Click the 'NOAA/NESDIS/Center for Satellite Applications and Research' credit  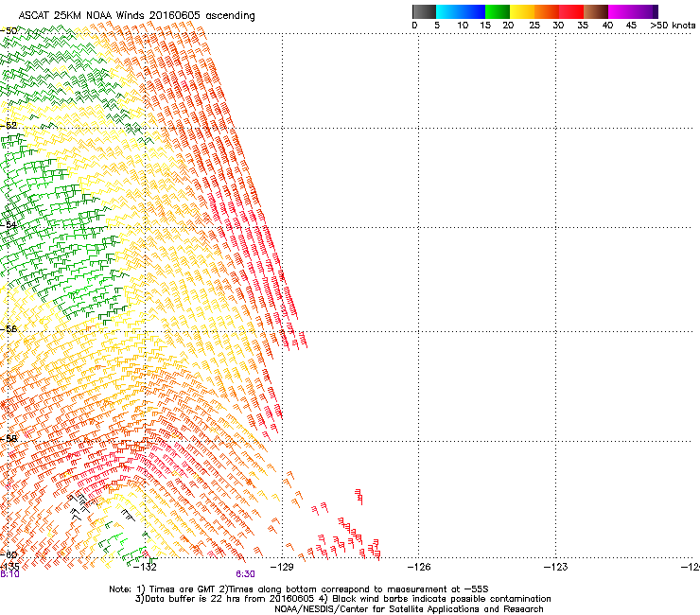409,609
